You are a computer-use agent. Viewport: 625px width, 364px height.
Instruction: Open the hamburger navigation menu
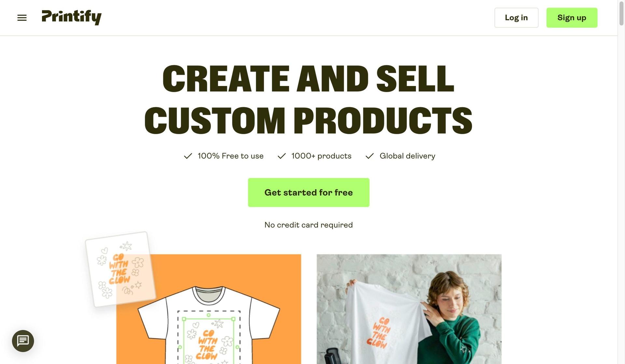[x=22, y=18]
